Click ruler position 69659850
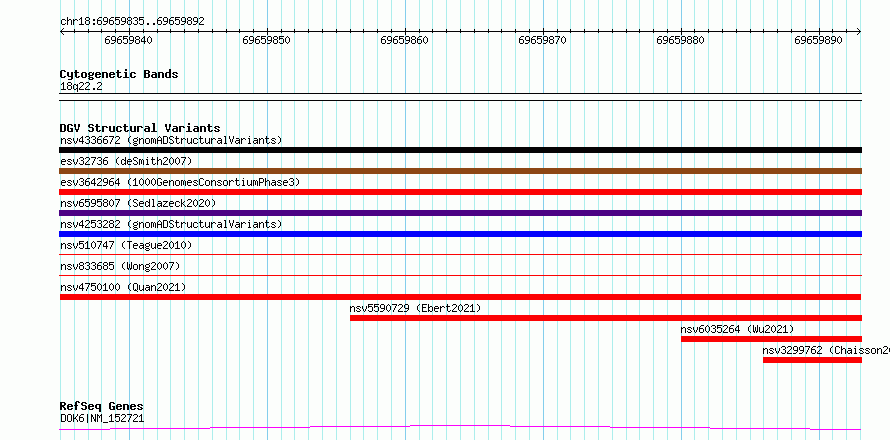This screenshot has width=890, height=440. [x=266, y=40]
